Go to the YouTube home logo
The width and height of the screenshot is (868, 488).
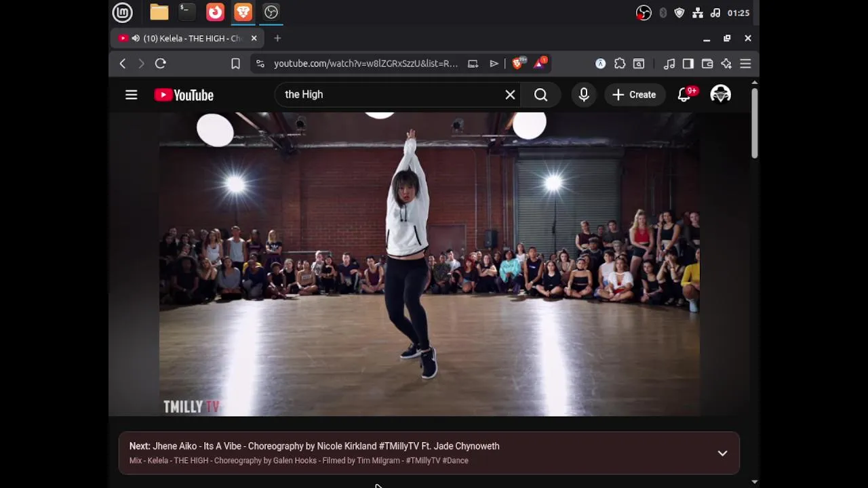[x=184, y=95]
